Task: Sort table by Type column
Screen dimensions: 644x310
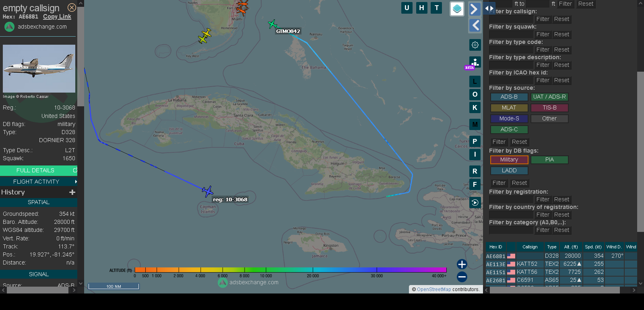Action: (x=552, y=247)
